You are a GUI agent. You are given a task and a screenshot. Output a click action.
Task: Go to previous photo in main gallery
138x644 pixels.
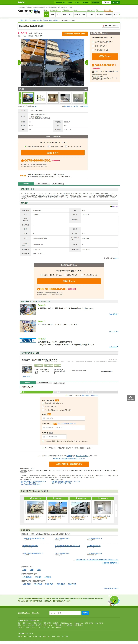pos(19,62)
